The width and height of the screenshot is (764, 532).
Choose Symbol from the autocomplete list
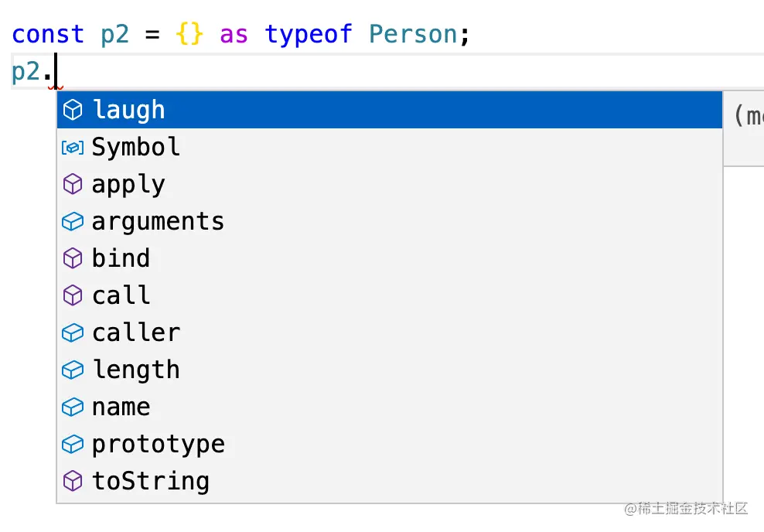136,148
